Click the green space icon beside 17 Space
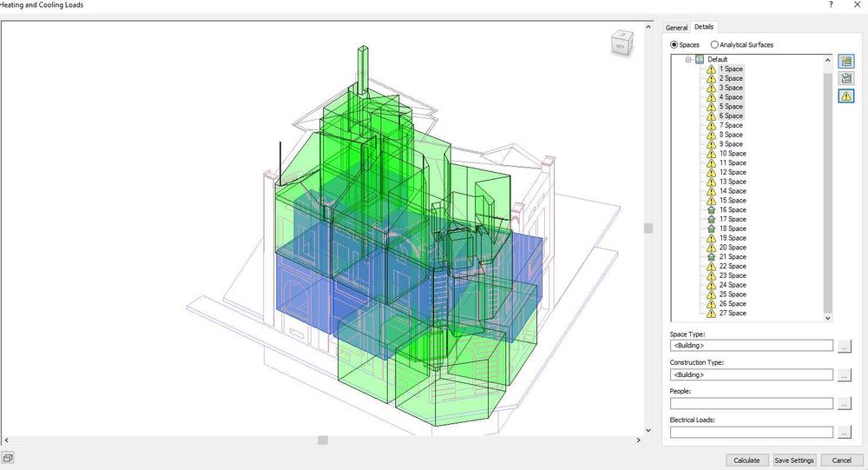Viewport: 868px width, 470px height. coord(712,220)
